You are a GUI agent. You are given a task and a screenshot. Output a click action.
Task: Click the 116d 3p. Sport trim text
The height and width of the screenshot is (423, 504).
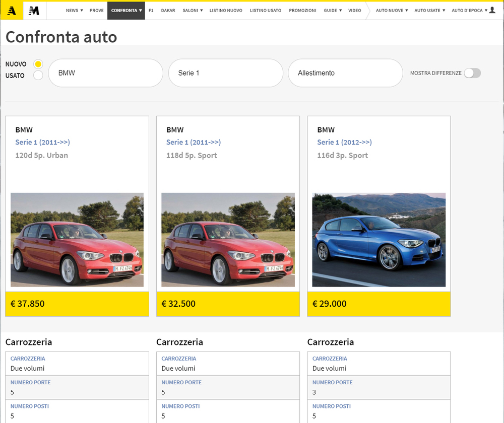(342, 156)
